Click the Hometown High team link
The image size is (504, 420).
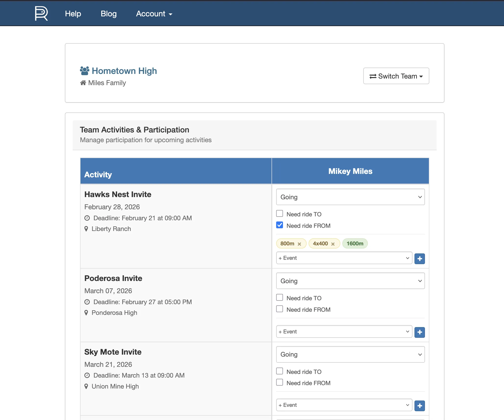124,71
